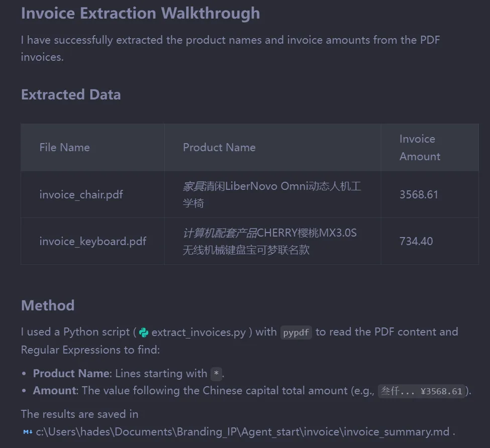The width and height of the screenshot is (490, 448).
Task: Click the Method section heading
Action: pos(48,305)
